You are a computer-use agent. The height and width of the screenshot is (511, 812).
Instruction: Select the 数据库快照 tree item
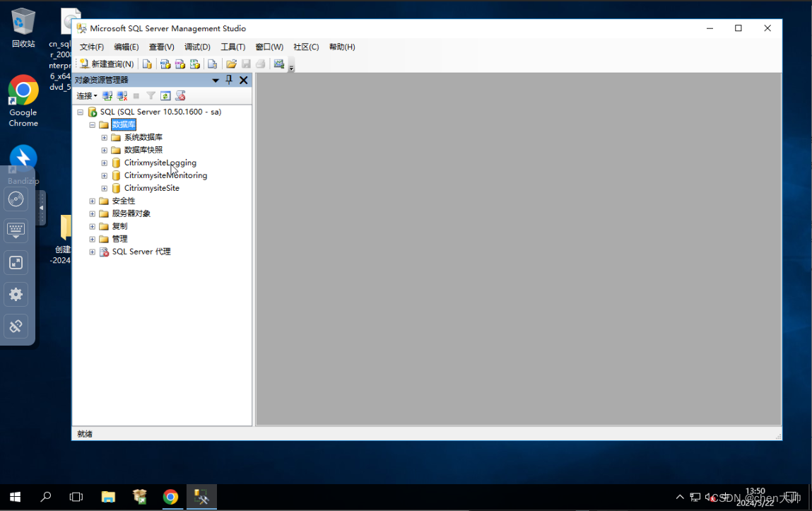click(143, 150)
